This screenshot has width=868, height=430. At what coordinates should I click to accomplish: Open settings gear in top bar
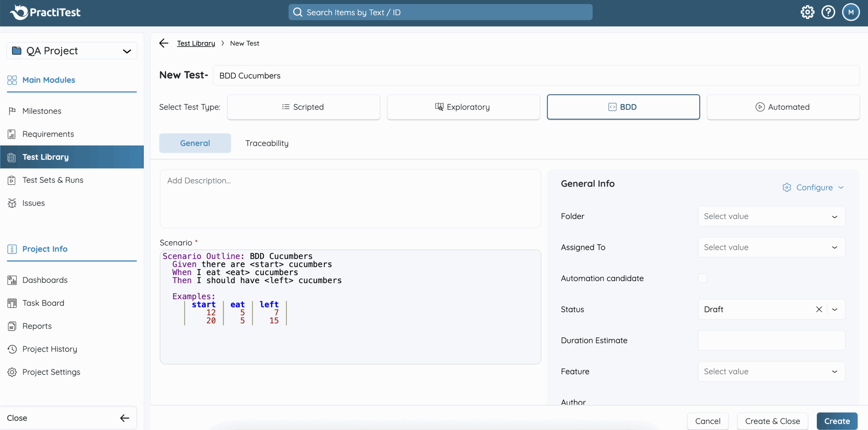point(807,13)
